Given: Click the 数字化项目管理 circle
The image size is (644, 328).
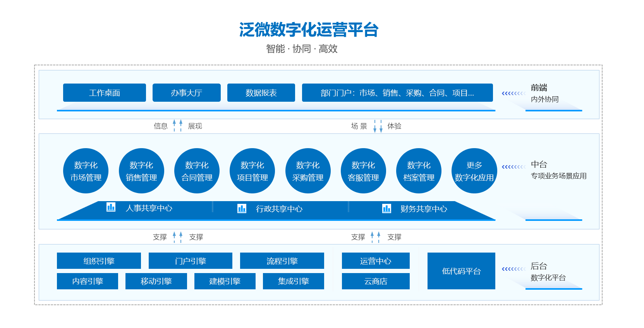Looking at the screenshot, I should [x=252, y=171].
